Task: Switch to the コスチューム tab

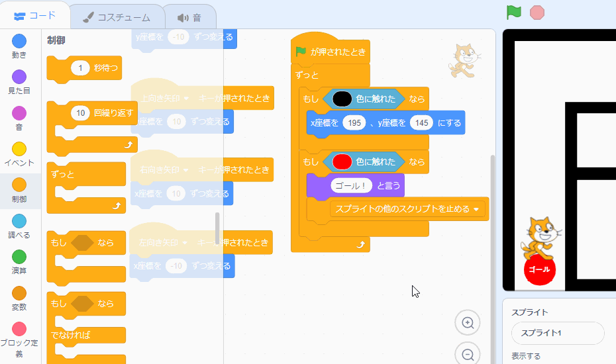Action: [x=117, y=17]
